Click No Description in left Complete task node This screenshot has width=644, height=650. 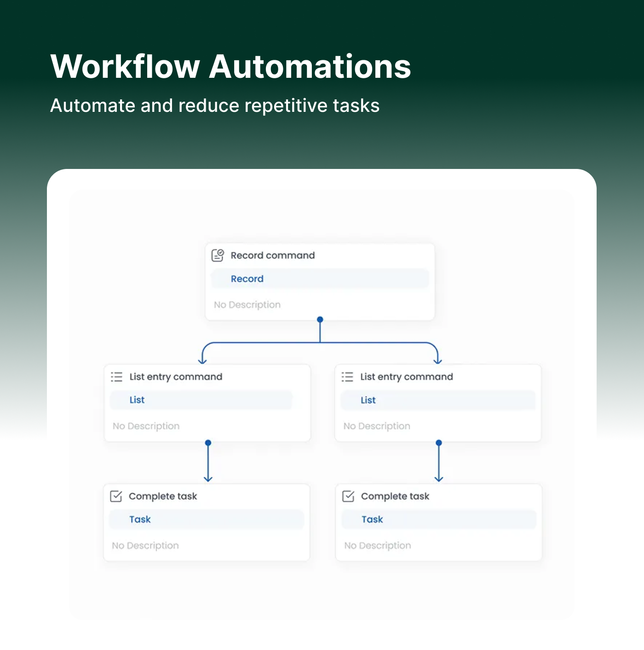pyautogui.click(x=145, y=546)
